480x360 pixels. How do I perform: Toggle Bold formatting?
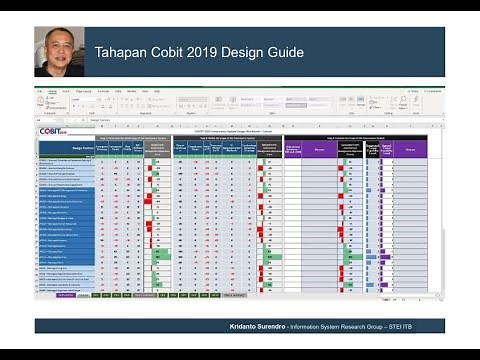coord(74,106)
